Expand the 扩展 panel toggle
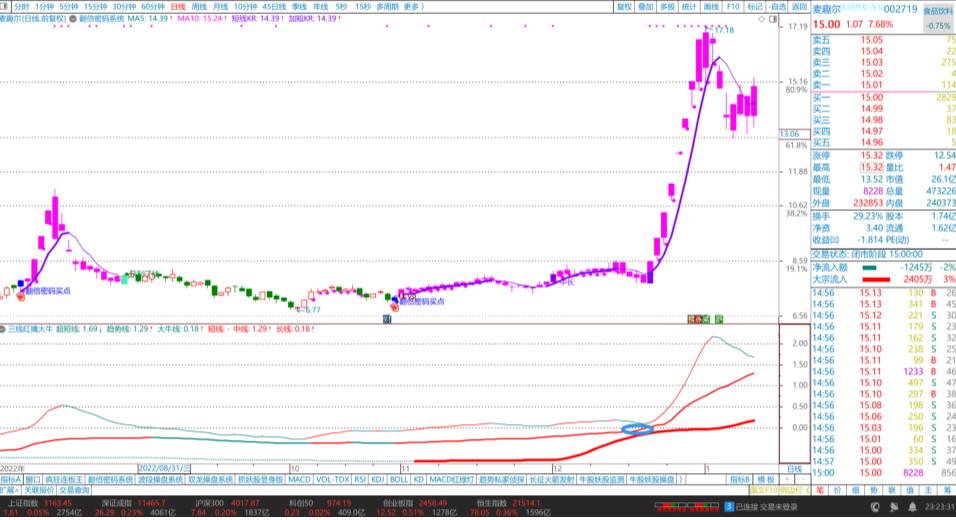 click(10, 490)
